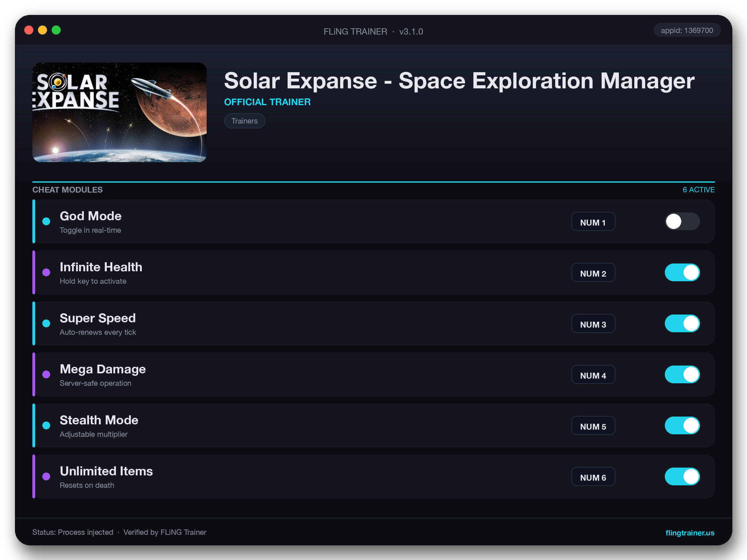
Task: Turn off the Infinite Health switch
Action: tap(682, 273)
